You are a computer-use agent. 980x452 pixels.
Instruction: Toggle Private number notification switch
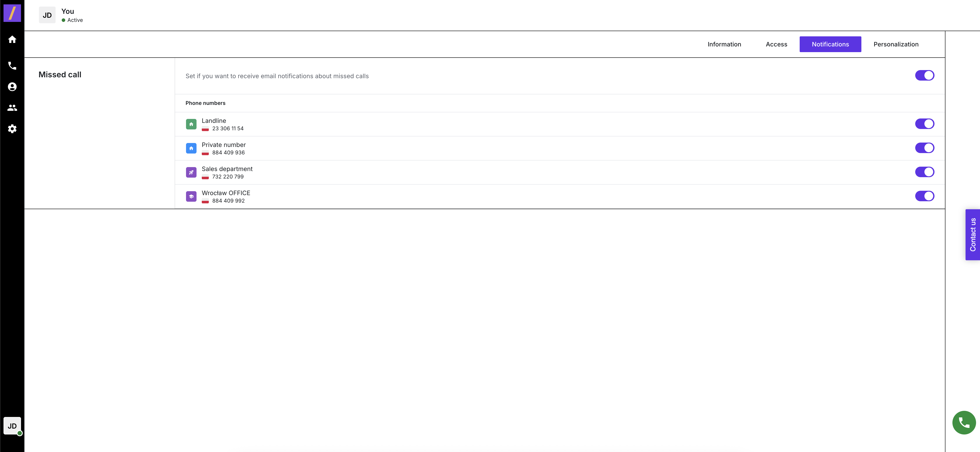point(924,148)
